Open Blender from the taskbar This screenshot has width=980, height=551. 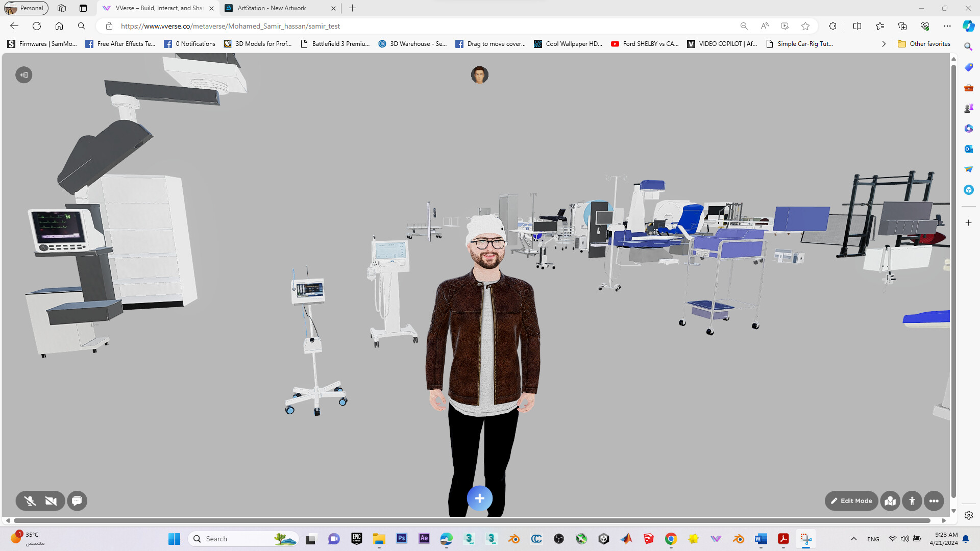(x=514, y=539)
